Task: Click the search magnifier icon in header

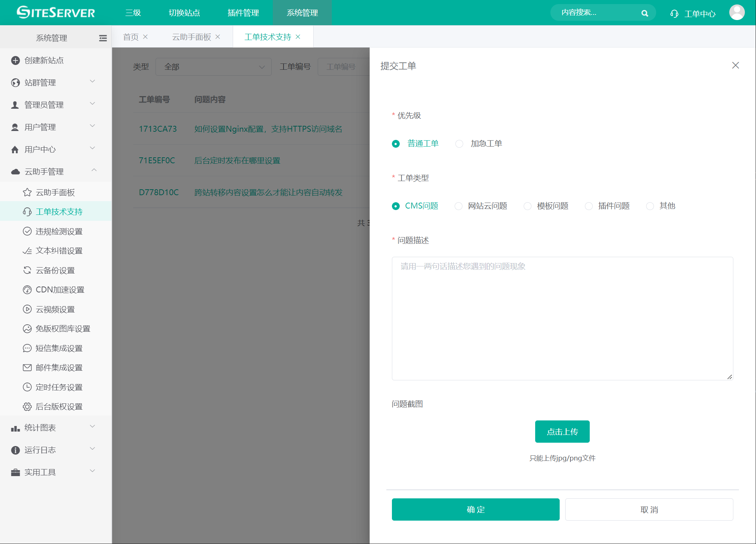Action: click(x=645, y=13)
